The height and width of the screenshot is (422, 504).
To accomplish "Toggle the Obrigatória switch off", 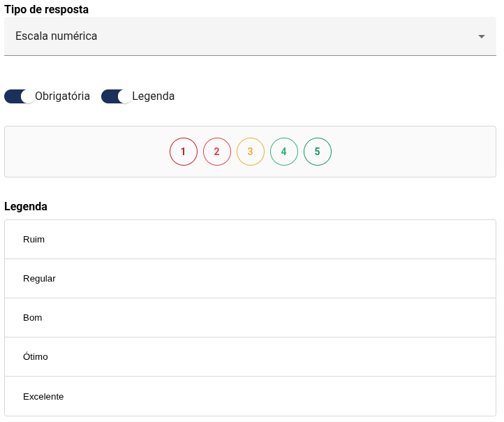I will pos(20,96).
